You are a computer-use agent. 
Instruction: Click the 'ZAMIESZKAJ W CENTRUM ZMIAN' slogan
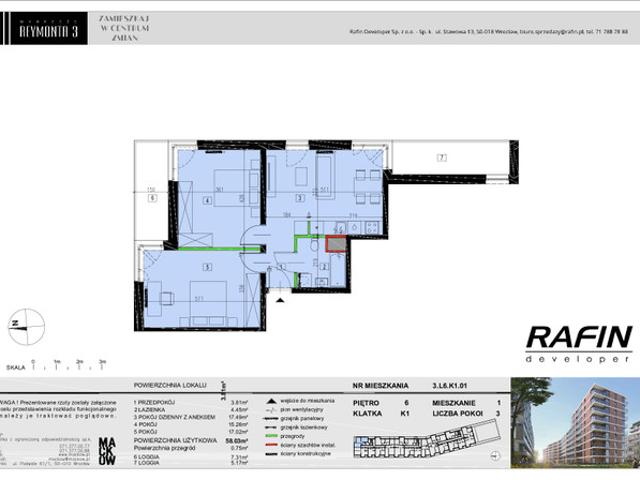[x=124, y=28]
